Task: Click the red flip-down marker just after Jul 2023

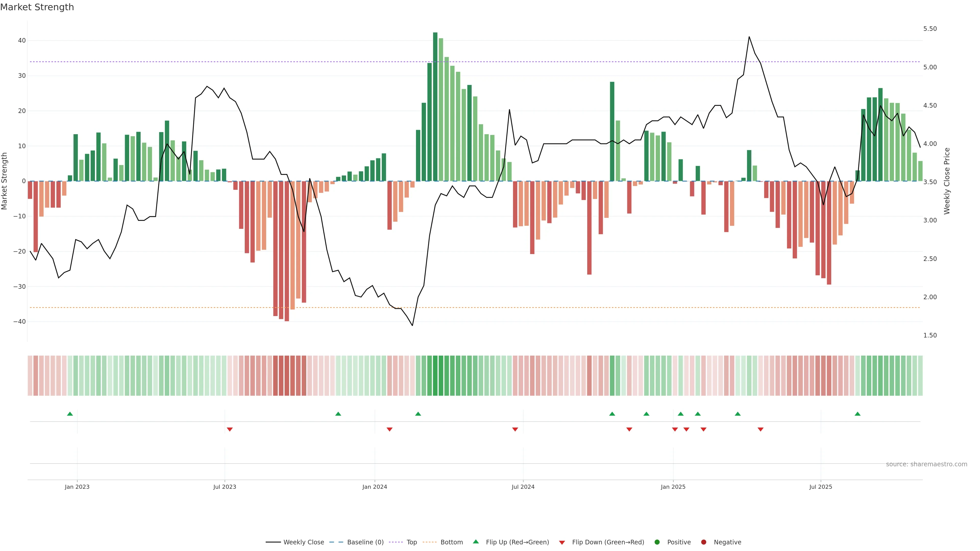Action: (230, 429)
